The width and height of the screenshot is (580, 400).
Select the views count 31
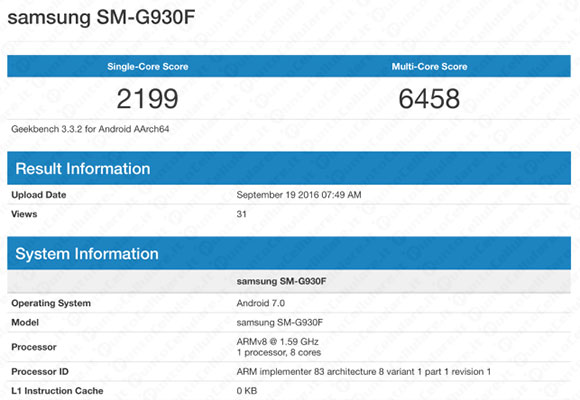(x=242, y=214)
